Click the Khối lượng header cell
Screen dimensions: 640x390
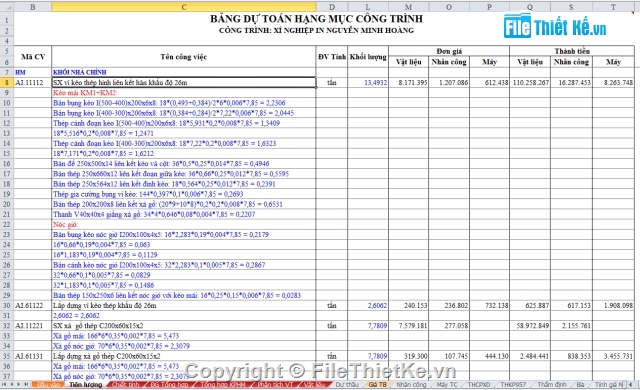(368, 57)
